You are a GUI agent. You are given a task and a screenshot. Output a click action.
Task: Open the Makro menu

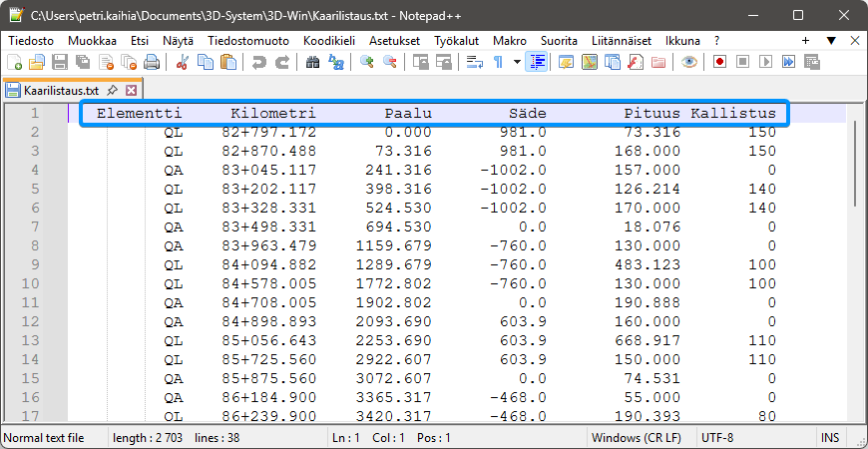pos(509,40)
